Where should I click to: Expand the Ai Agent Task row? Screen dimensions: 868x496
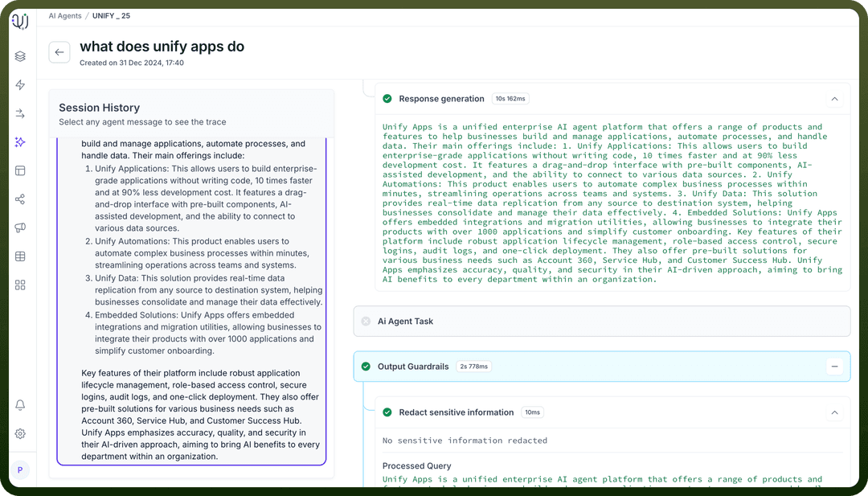[x=602, y=321]
